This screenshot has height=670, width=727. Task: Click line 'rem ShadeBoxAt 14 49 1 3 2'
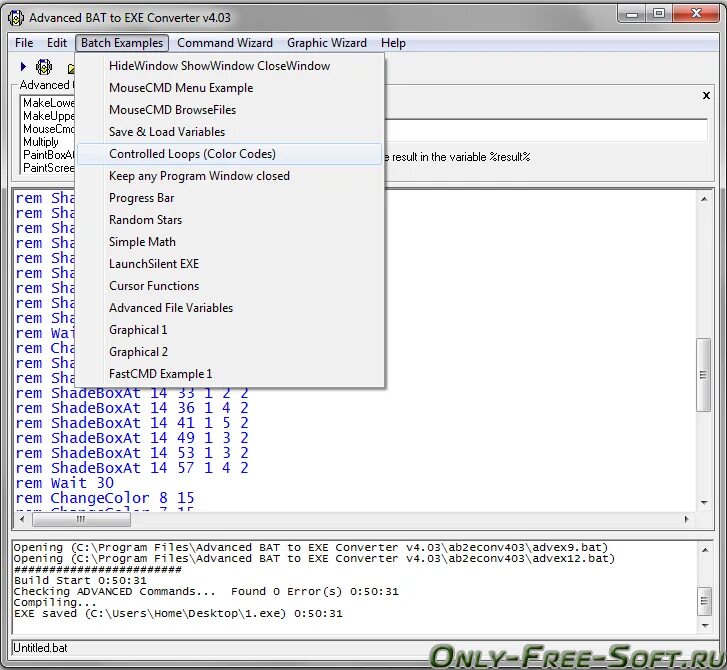[x=132, y=438]
